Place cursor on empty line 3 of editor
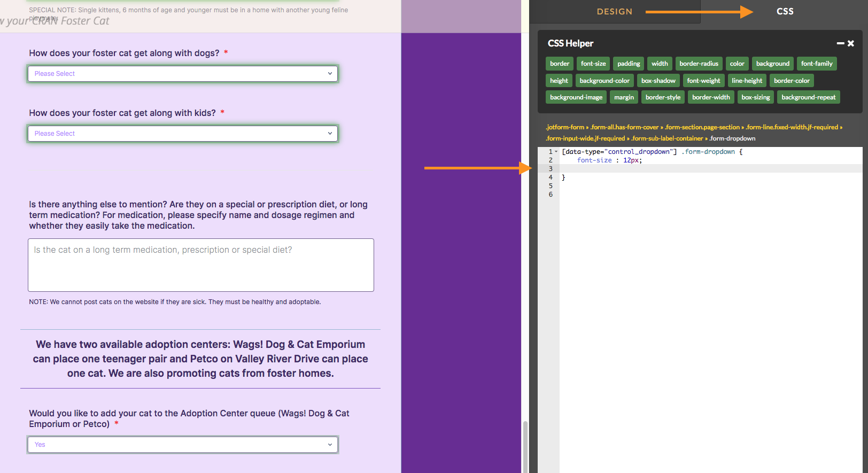The width and height of the screenshot is (868, 473). click(695, 169)
